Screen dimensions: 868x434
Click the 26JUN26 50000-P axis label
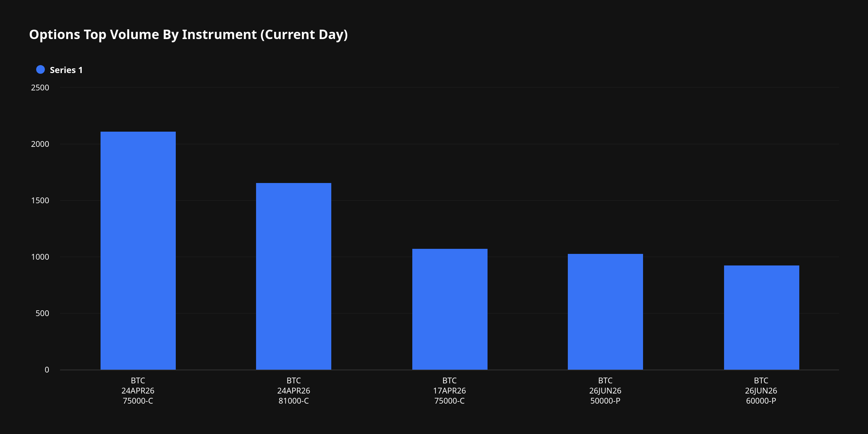[605, 391]
